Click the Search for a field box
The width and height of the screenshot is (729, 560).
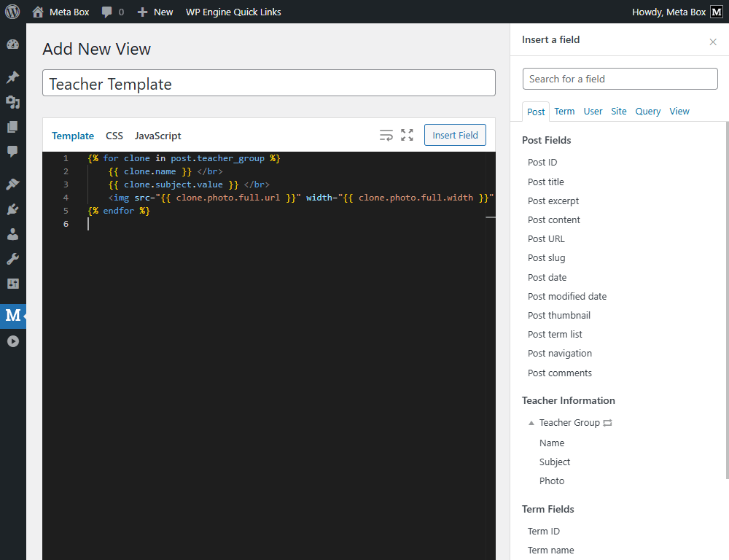620,78
